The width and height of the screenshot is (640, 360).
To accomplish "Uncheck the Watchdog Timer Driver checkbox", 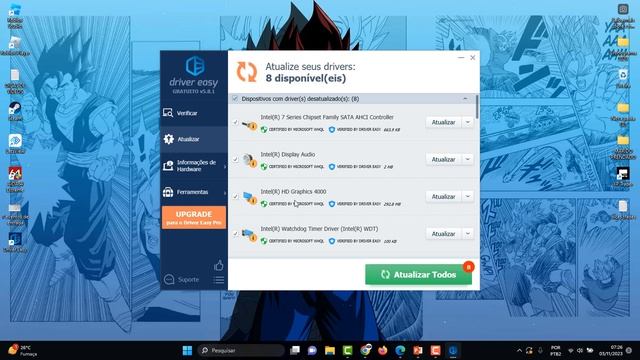I will tap(235, 234).
